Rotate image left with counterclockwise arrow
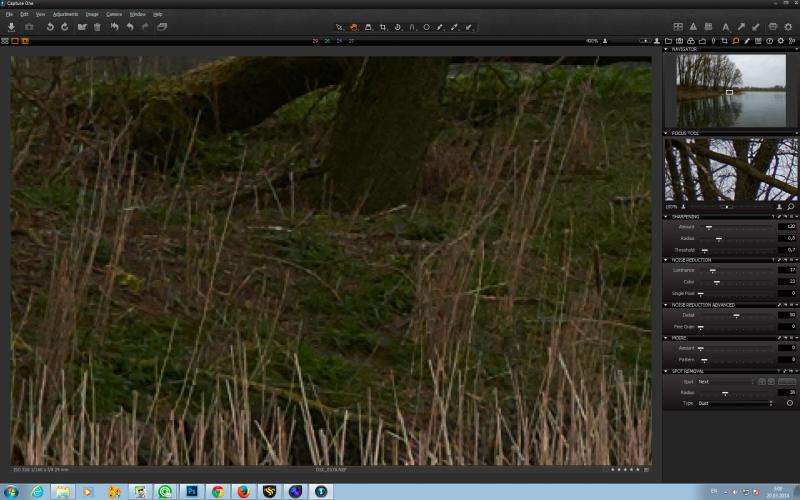The height and width of the screenshot is (500, 800). 50,27
